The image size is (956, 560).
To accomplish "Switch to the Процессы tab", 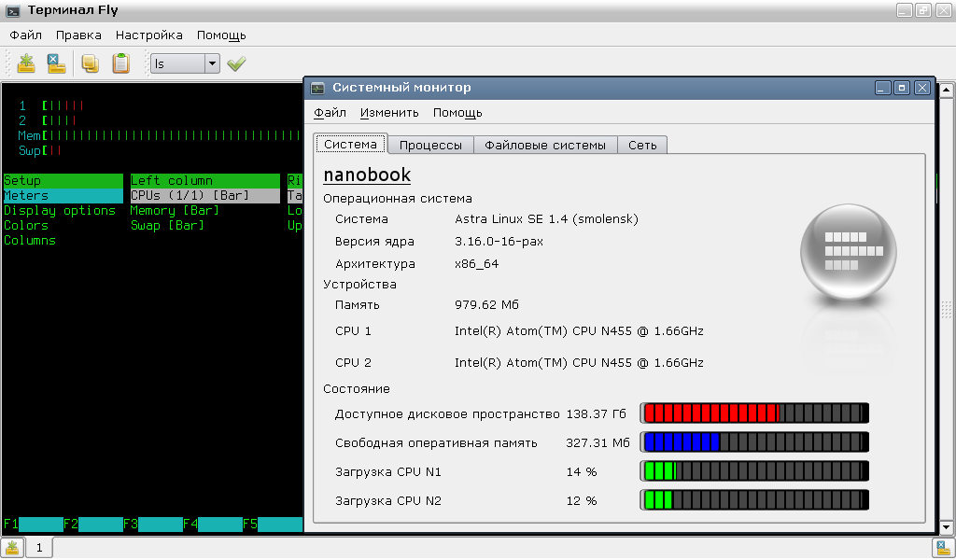I will point(430,145).
